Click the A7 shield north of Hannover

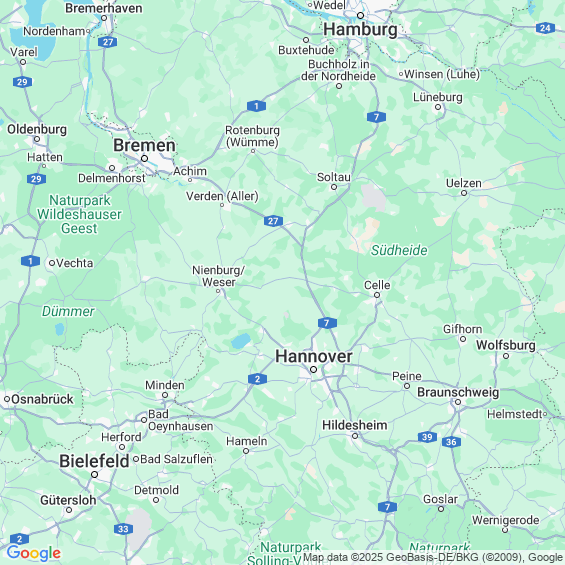click(x=327, y=323)
